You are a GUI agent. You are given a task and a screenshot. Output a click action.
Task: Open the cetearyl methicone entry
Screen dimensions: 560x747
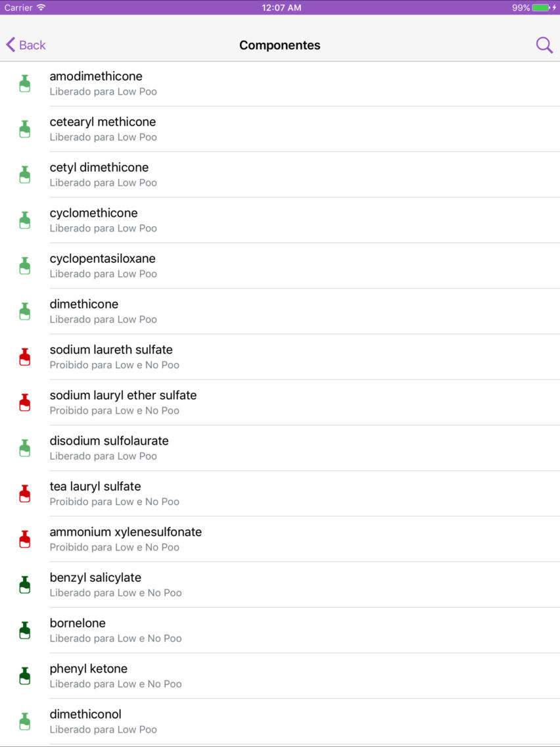280,129
